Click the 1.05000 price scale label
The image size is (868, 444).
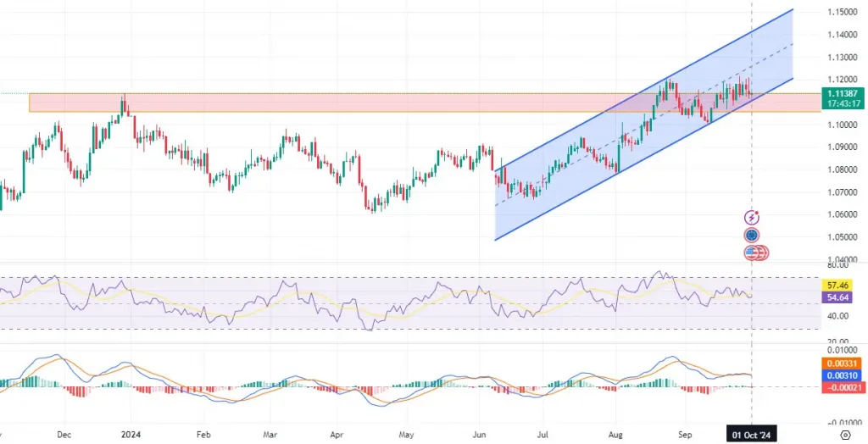pos(842,237)
